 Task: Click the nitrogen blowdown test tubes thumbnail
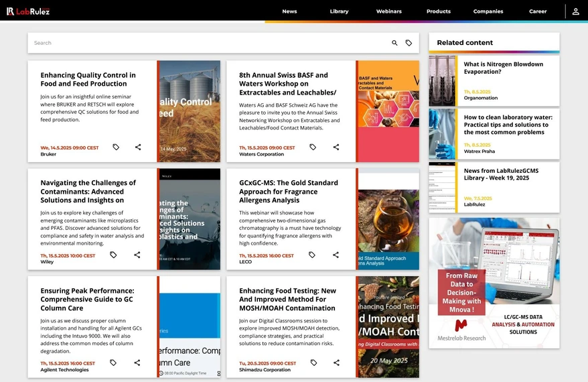tap(442, 80)
